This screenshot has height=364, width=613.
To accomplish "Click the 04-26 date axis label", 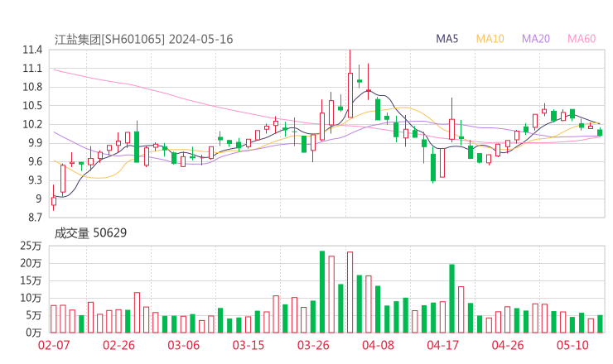I will click(x=508, y=345).
